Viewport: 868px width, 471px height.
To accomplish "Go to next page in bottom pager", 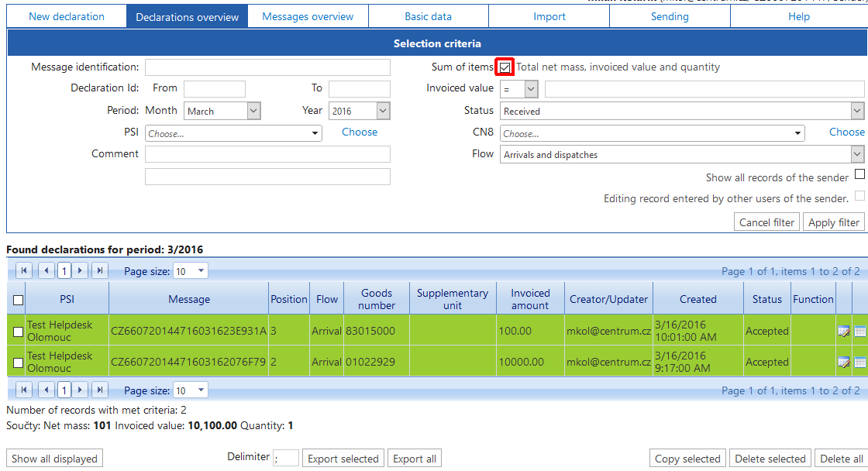I will click(x=81, y=390).
